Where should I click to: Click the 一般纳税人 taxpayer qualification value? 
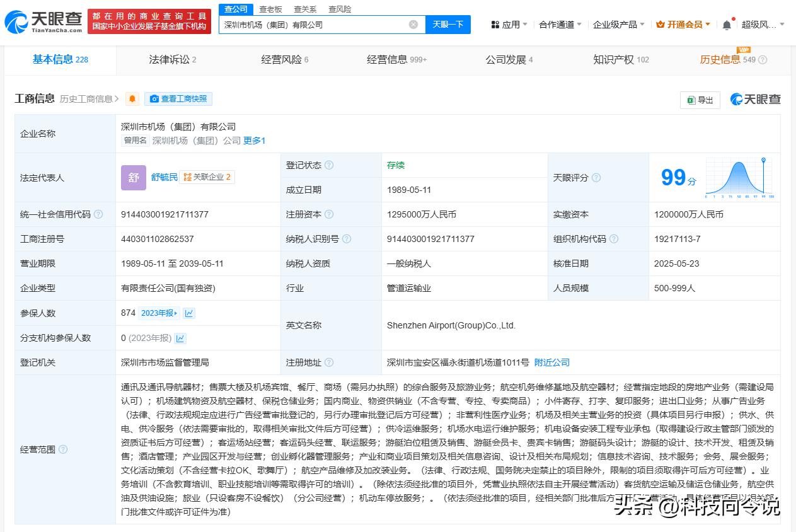409,263
